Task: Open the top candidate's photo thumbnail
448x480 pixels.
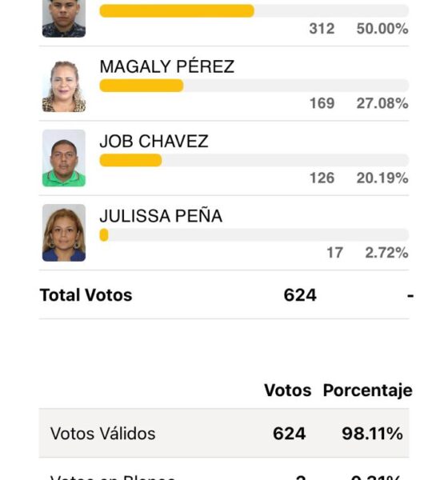Action: click(64, 18)
